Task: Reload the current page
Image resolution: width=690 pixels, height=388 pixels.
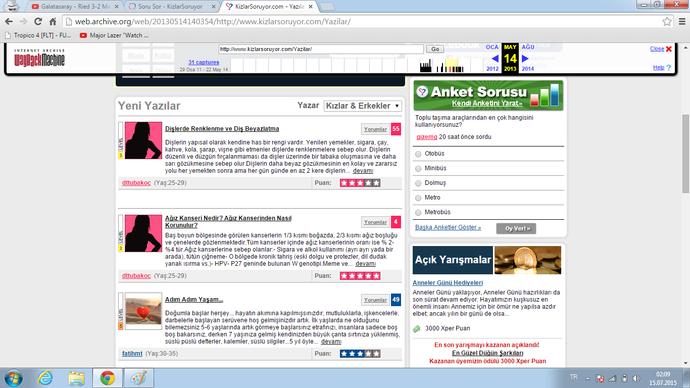Action: tap(38, 21)
